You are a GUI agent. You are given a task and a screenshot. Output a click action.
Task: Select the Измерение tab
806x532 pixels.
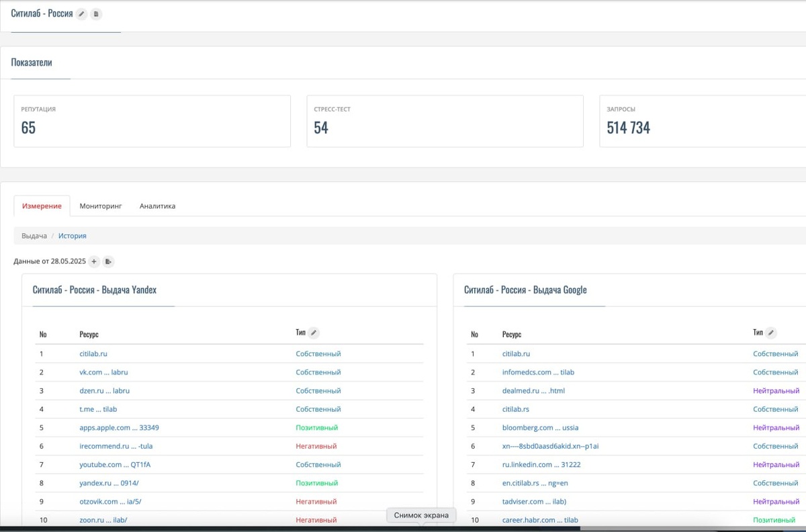[42, 206]
